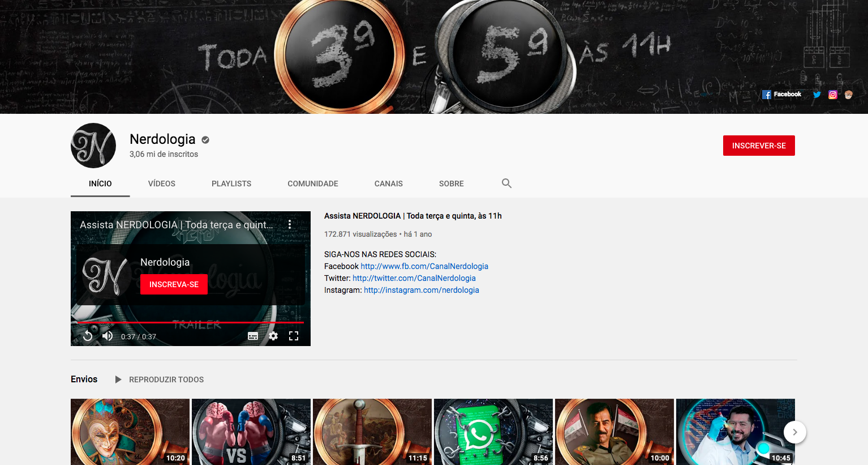Open the fb.com/CanalNerdologia link
The width and height of the screenshot is (868, 465).
[424, 266]
